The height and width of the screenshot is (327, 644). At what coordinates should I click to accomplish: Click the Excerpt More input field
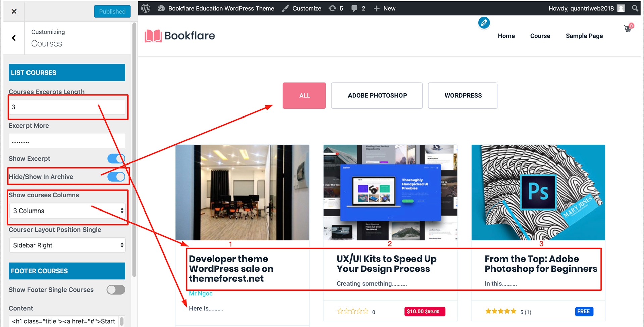67,141
